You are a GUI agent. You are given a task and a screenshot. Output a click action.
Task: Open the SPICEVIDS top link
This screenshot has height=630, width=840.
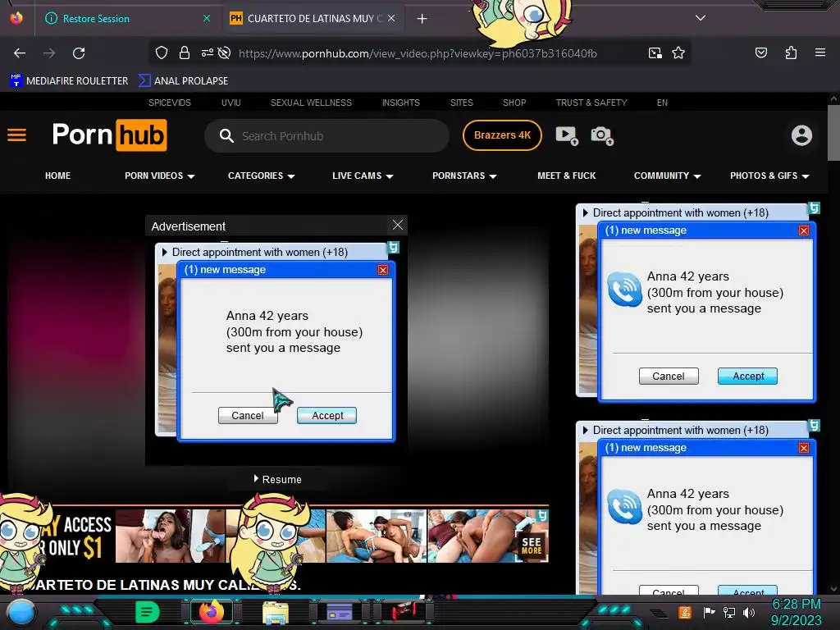(169, 103)
